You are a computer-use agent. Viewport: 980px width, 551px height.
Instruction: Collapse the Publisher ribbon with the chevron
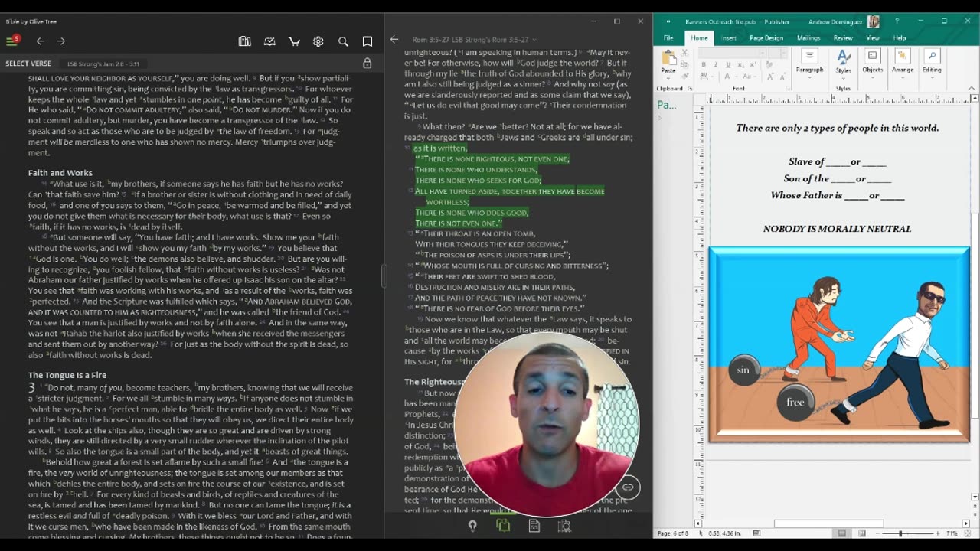[x=970, y=88]
